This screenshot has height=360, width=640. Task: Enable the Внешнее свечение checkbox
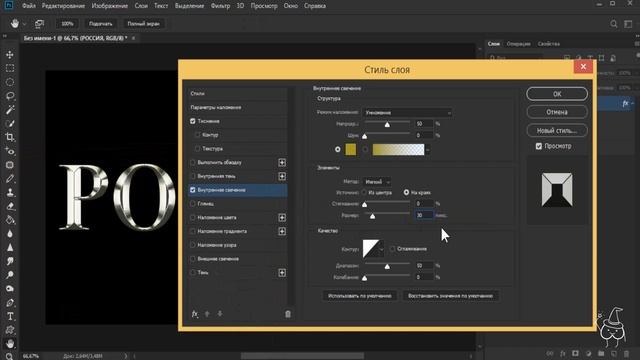[193, 259]
